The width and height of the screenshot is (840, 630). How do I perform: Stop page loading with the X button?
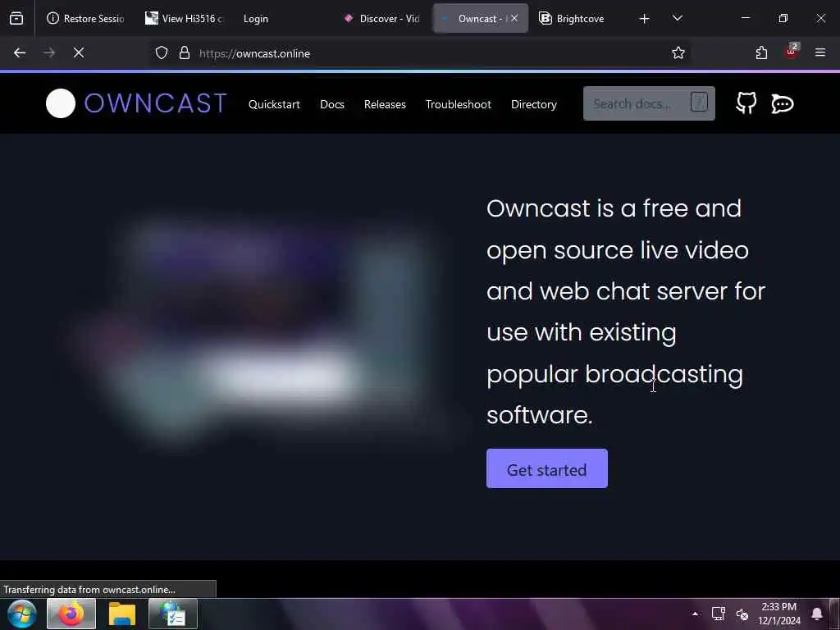click(x=79, y=52)
